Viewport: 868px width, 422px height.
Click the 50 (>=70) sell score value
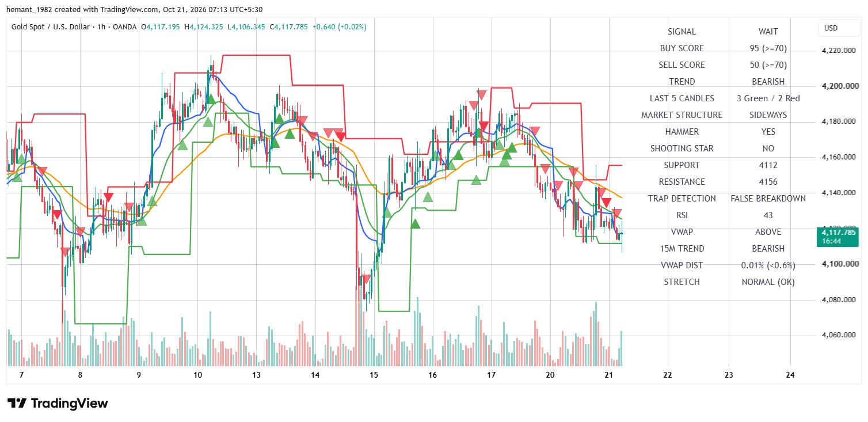pos(768,65)
